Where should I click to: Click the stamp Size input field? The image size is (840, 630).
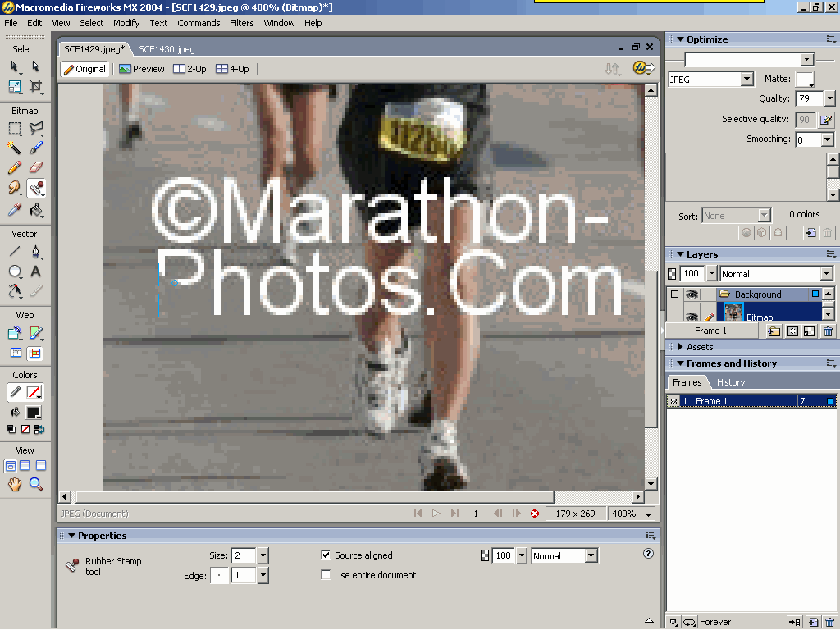pyautogui.click(x=244, y=555)
